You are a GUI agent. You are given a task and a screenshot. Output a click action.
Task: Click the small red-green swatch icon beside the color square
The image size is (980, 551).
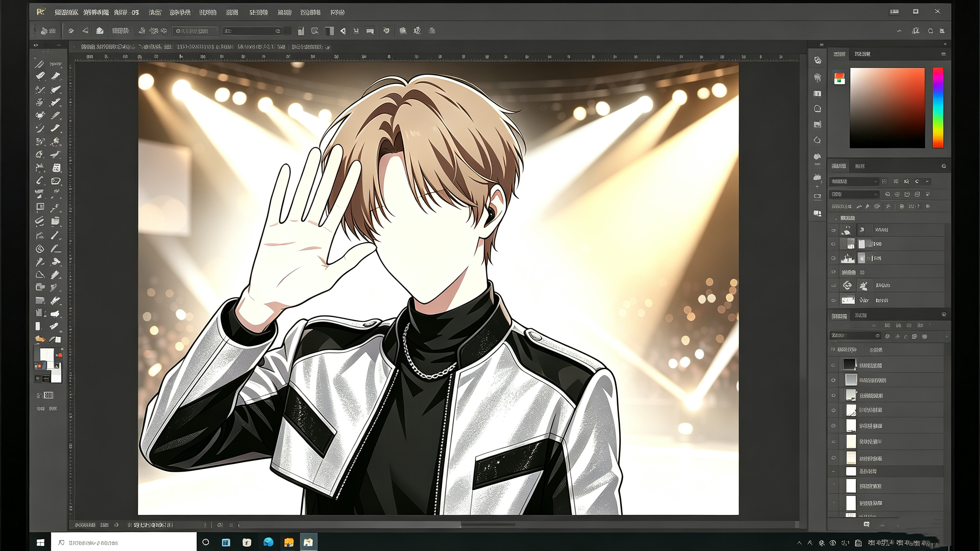click(x=839, y=78)
